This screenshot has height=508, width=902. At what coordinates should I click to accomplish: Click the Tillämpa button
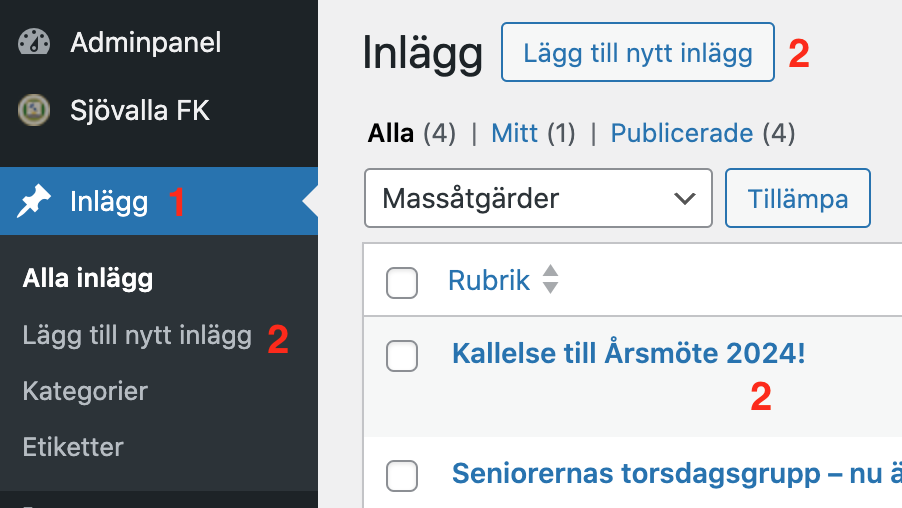coord(797,198)
